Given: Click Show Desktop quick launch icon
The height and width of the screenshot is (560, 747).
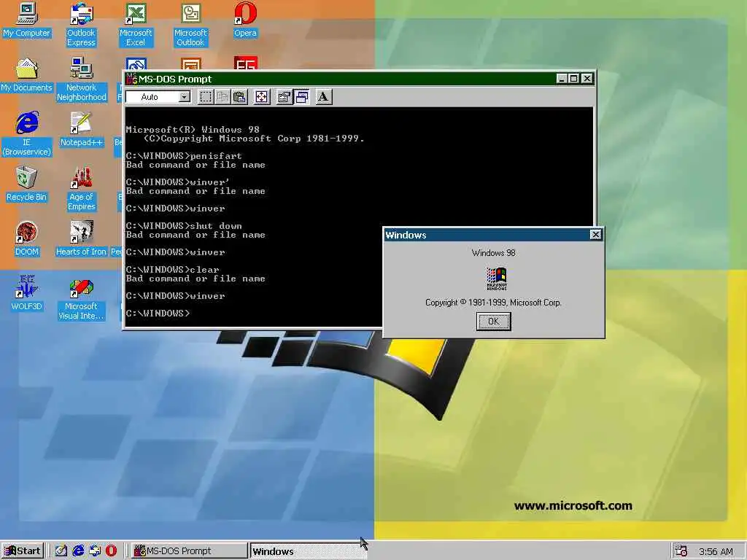Looking at the screenshot, I should (61, 551).
